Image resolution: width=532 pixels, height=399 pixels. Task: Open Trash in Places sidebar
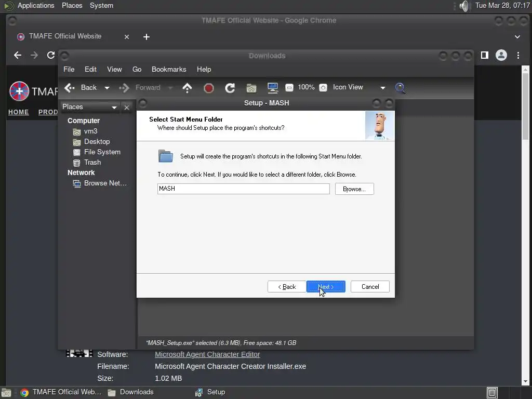[x=92, y=163]
